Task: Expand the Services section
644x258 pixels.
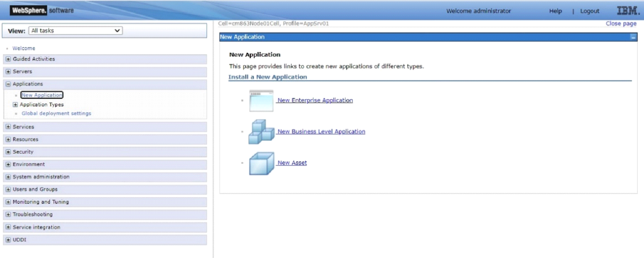Action: click(x=8, y=127)
